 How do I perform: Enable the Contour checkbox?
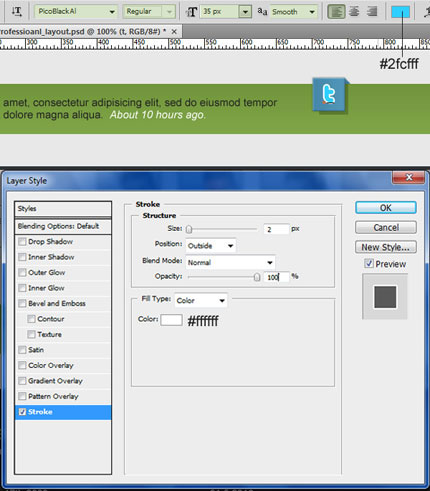click(x=31, y=319)
